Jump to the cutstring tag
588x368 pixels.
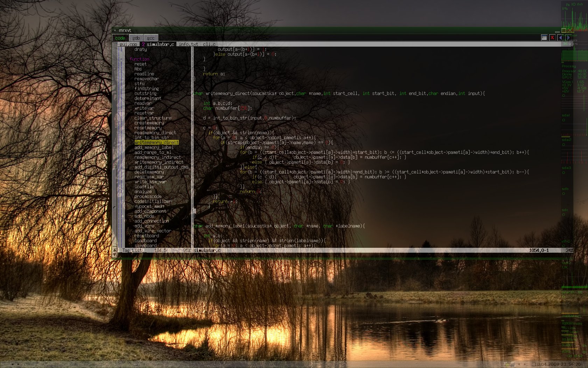145,93
